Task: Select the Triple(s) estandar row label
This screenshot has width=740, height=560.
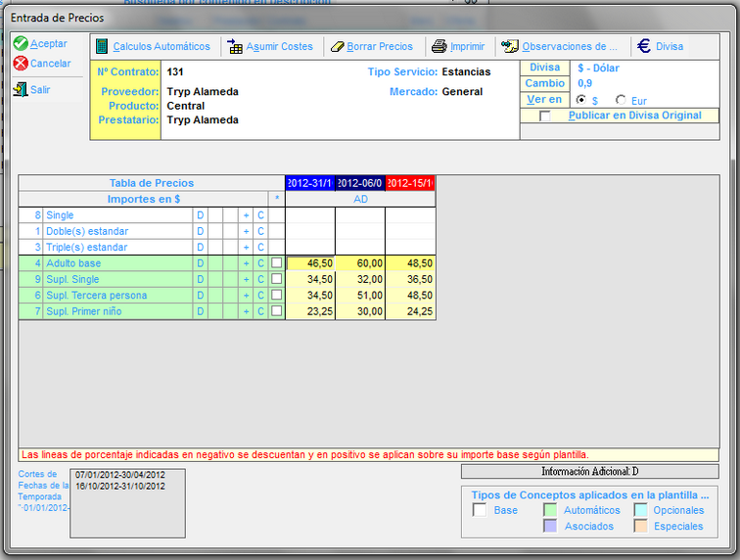Action: click(87, 248)
